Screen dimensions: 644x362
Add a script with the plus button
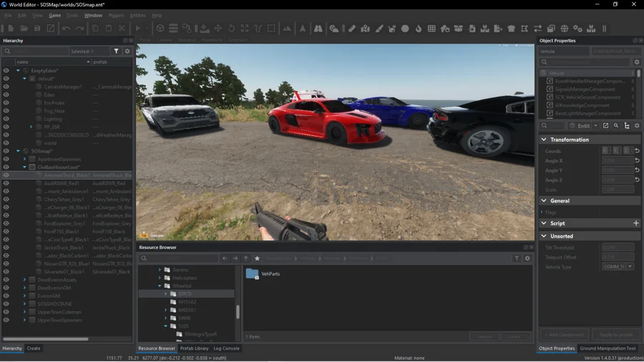click(x=636, y=223)
